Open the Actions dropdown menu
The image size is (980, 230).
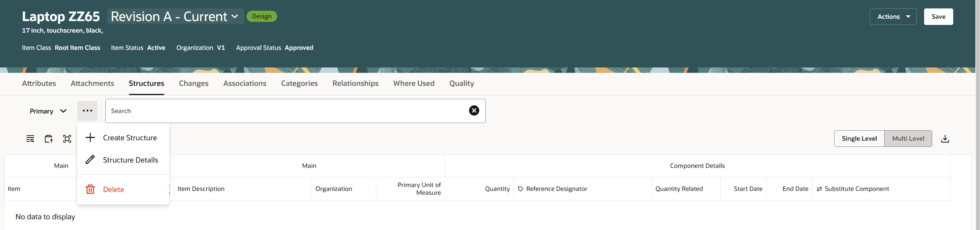point(893,16)
